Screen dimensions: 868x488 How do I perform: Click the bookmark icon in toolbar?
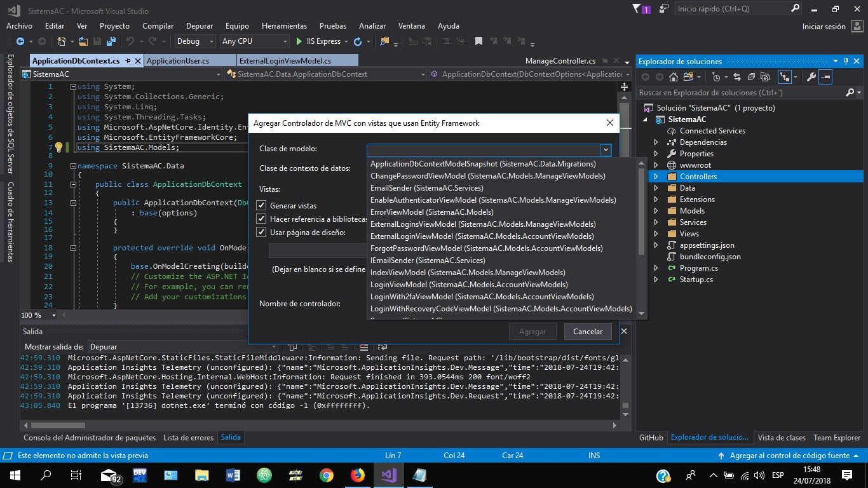478,41
